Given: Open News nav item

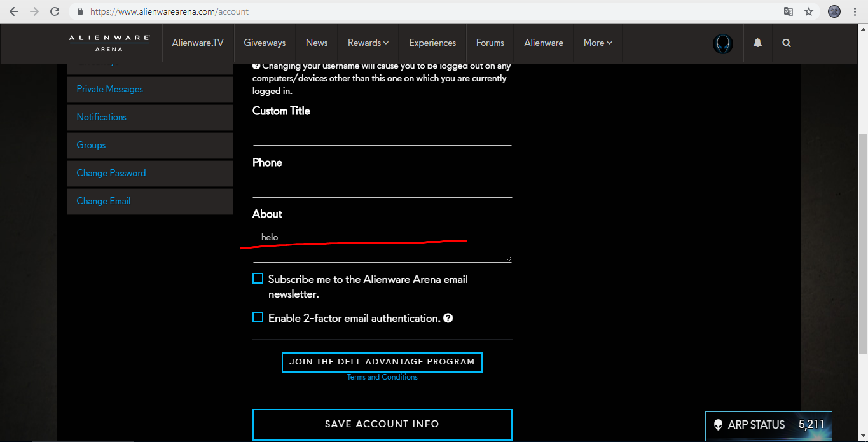Looking at the screenshot, I should tap(317, 43).
